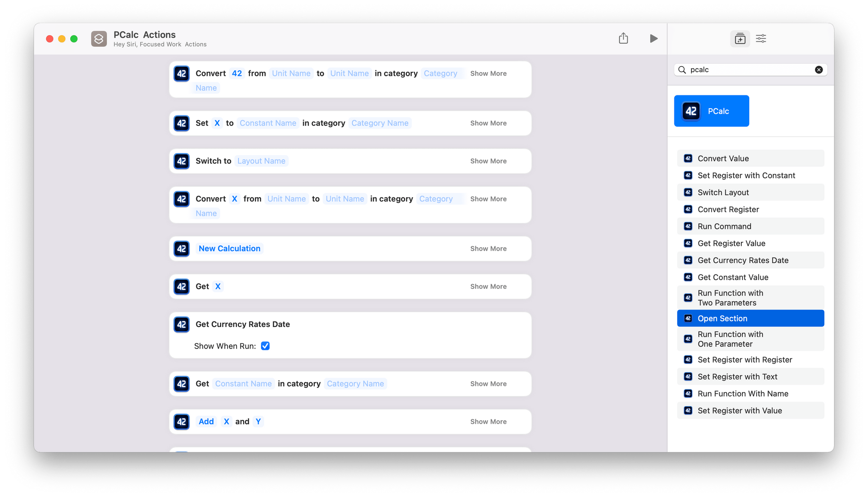
Task: Expand Show More on Convert X action
Action: [x=488, y=199]
